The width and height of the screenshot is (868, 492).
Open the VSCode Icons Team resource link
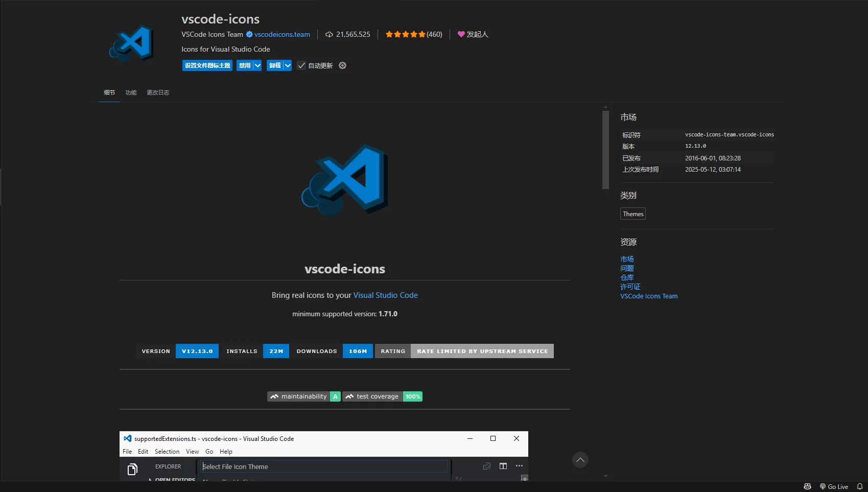[x=649, y=296]
